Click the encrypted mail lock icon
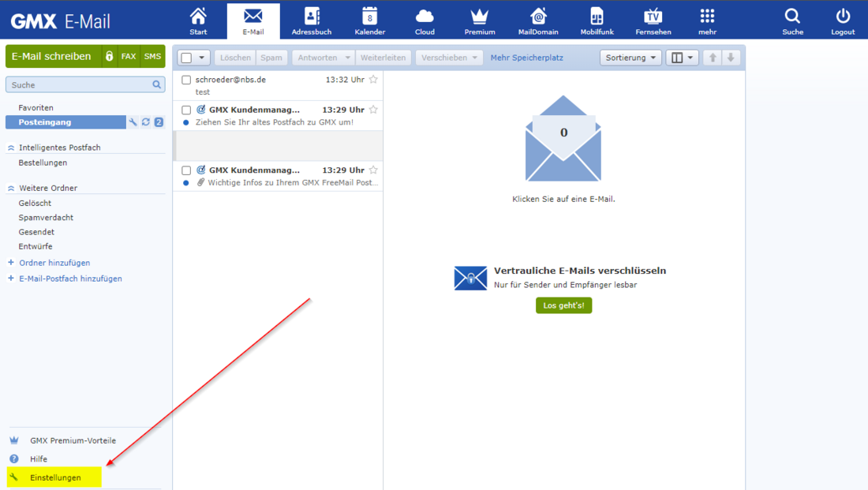This screenshot has height=490, width=868. [x=110, y=57]
